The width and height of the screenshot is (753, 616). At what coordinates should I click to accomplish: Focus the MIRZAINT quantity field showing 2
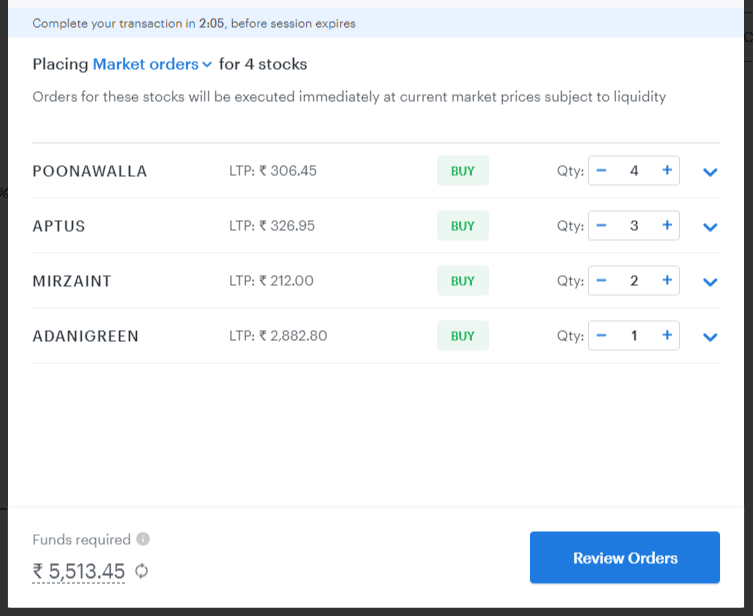coord(634,280)
